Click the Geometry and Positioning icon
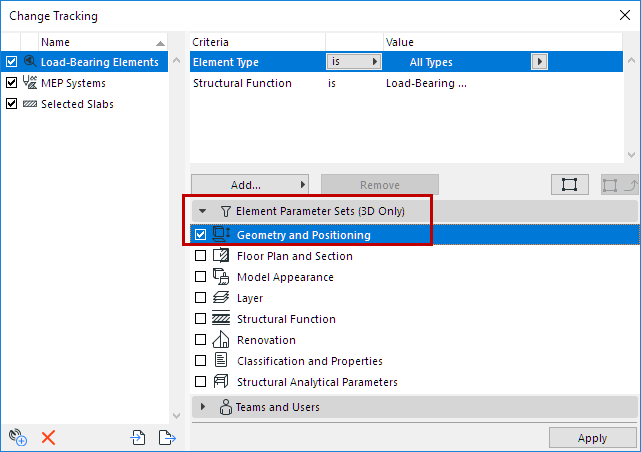 coord(222,235)
